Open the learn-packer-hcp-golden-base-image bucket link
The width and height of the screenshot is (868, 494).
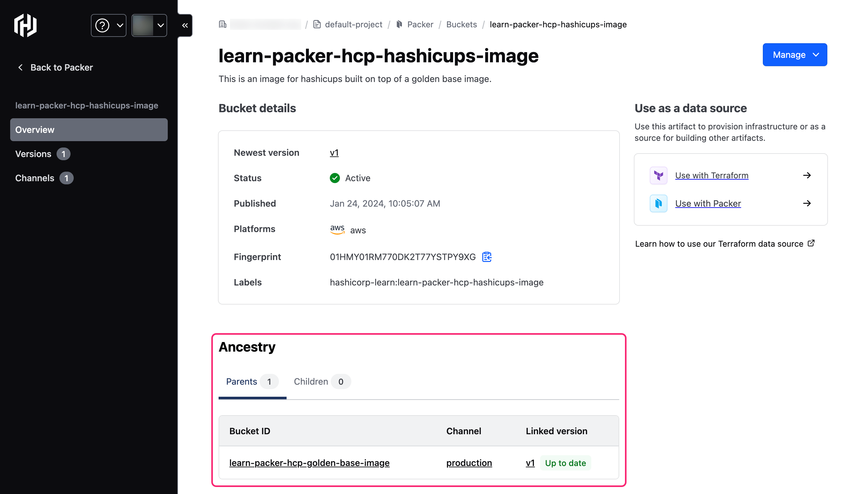(x=309, y=463)
